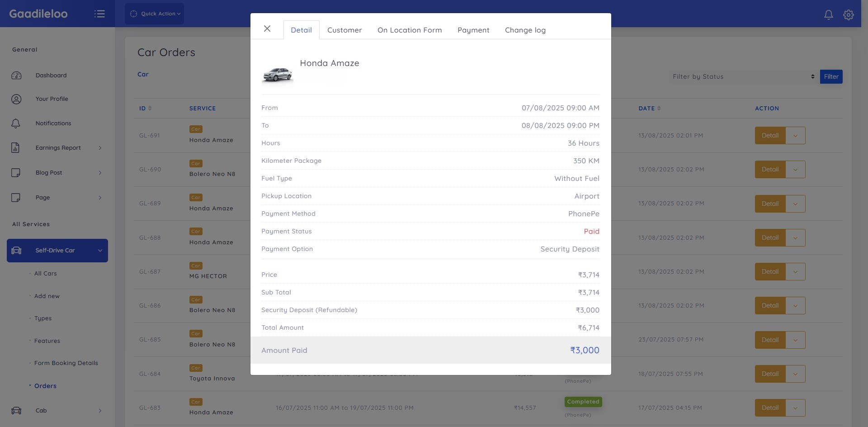Expand action dropdown for order GL-688
Screen dimensions: 868x427
pos(795,237)
